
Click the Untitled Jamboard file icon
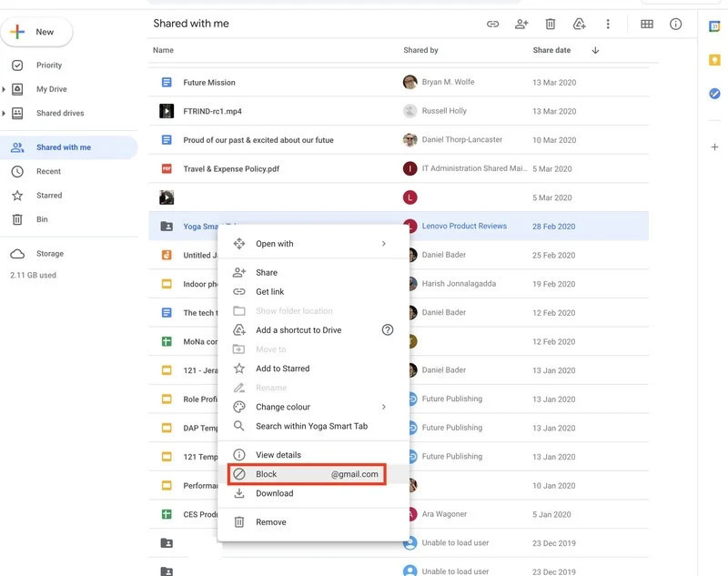[167, 255]
